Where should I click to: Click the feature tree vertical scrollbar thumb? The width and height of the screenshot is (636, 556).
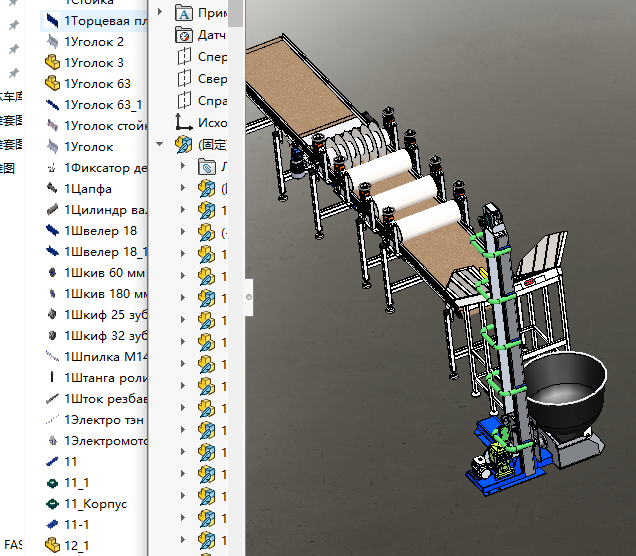[235, 13]
